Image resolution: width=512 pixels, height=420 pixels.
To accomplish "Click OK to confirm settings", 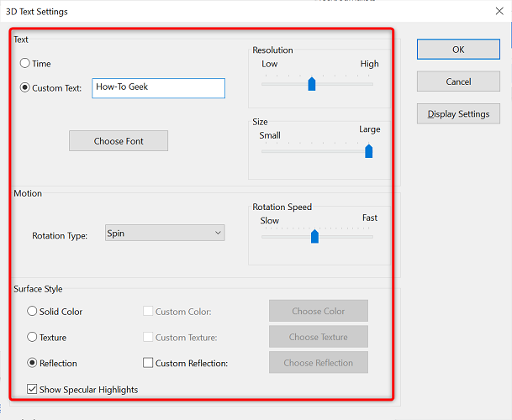I will (458, 50).
